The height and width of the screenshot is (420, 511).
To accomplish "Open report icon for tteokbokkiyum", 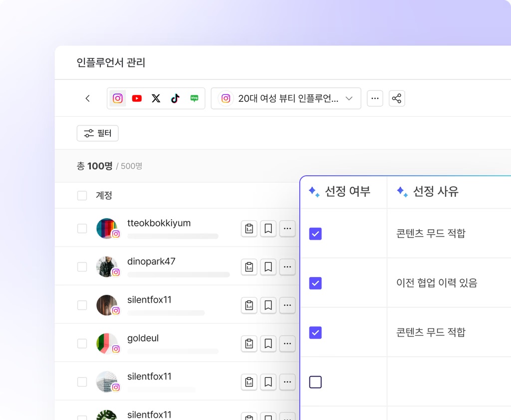I will 249,228.
